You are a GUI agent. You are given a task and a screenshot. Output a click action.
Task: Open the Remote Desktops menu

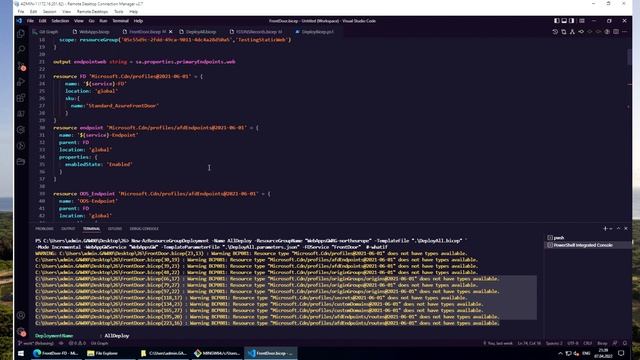coord(92,11)
